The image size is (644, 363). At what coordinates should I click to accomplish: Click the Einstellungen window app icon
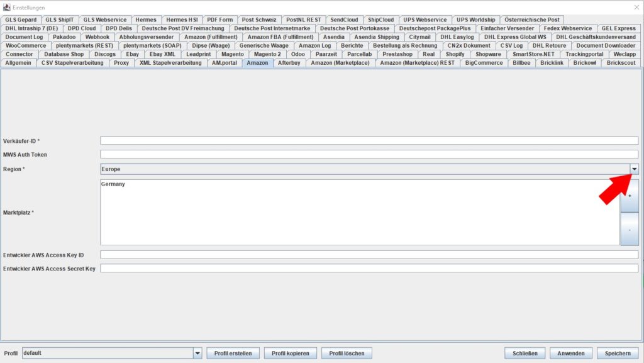click(x=6, y=8)
